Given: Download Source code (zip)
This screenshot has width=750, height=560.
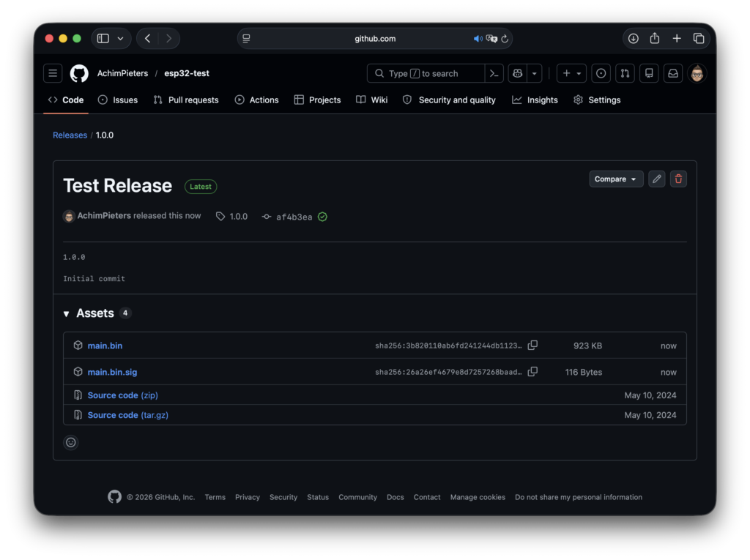Looking at the screenshot, I should 122,395.
